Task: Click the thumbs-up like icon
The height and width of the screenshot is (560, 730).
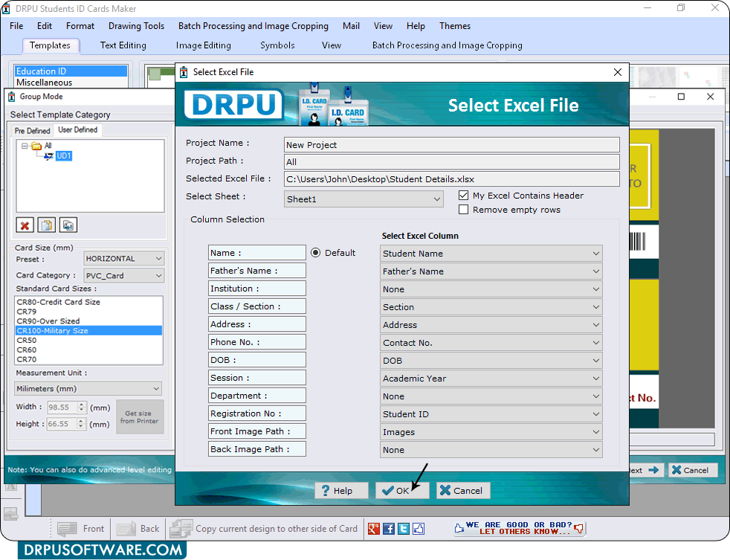Action: click(418, 528)
